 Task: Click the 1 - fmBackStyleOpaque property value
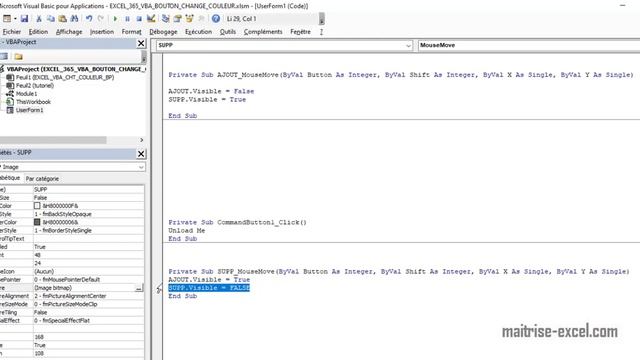89,214
